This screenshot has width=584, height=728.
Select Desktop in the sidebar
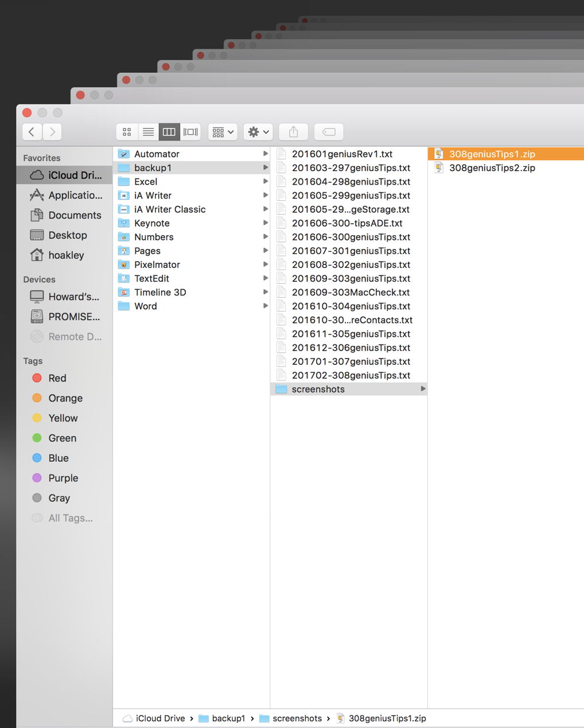[x=67, y=235]
